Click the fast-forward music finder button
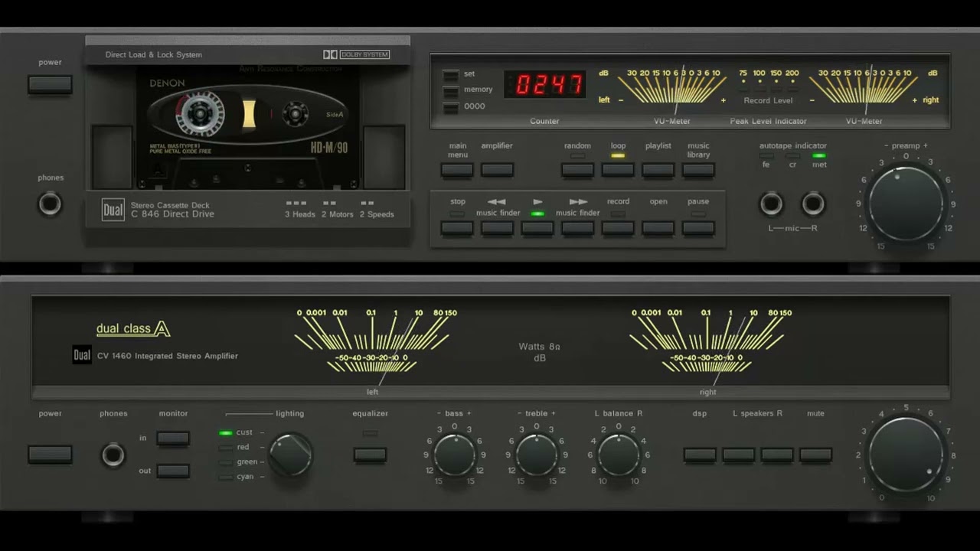The width and height of the screenshot is (980, 551). [x=577, y=228]
